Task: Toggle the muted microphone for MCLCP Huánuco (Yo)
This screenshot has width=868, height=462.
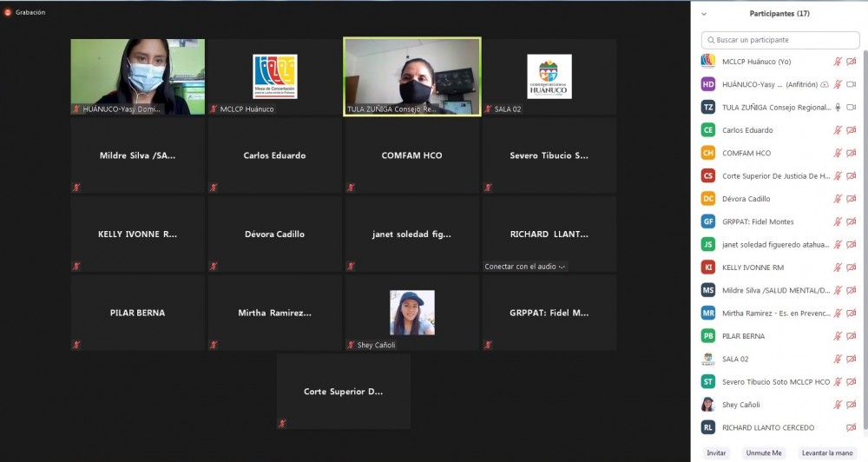Action: coord(838,62)
